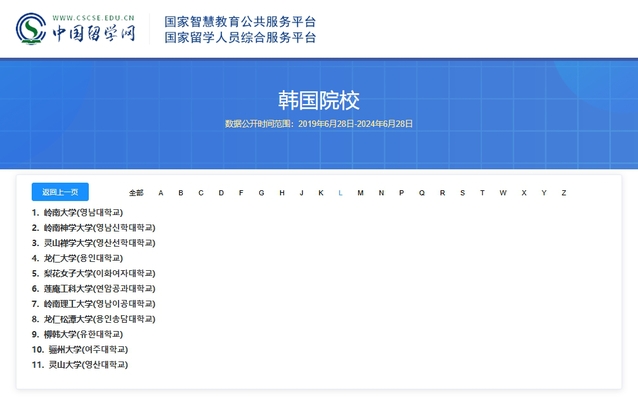The height and width of the screenshot is (397, 638).
Task: Filter schools by letter M
Action: (x=361, y=193)
